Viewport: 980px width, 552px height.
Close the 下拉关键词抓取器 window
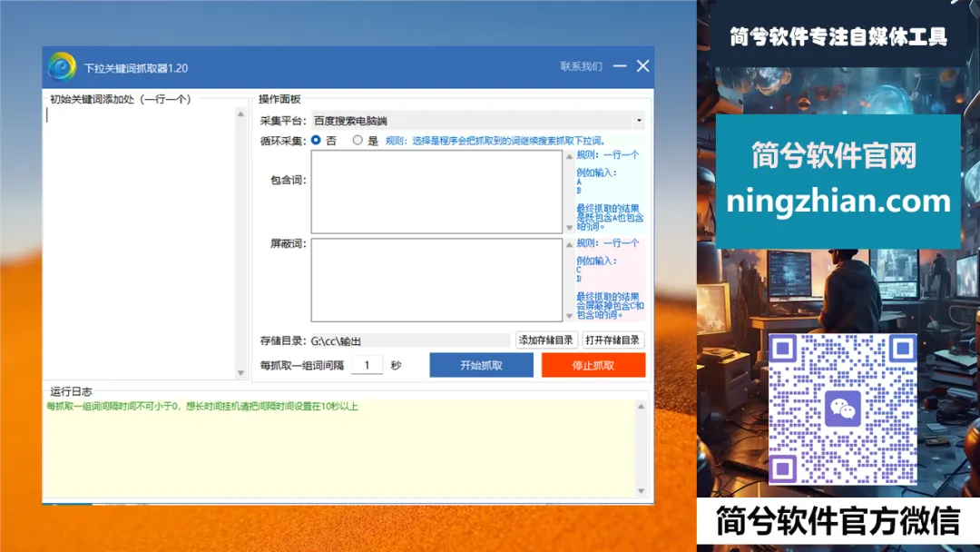pyautogui.click(x=643, y=65)
